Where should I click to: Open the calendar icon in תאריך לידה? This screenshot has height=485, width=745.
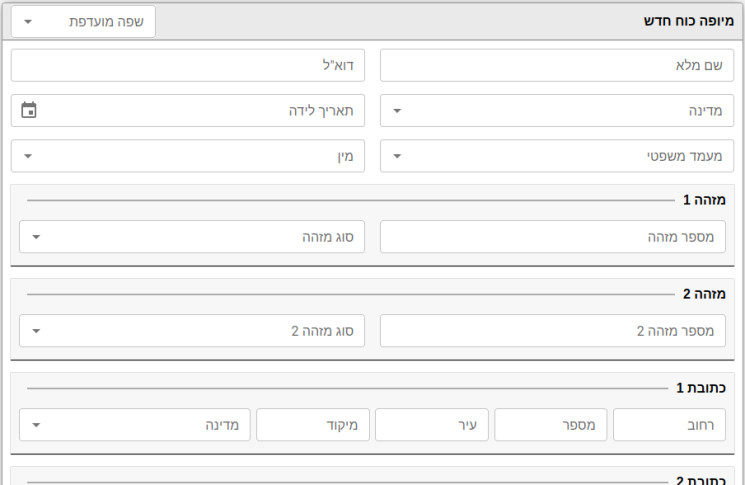29,110
